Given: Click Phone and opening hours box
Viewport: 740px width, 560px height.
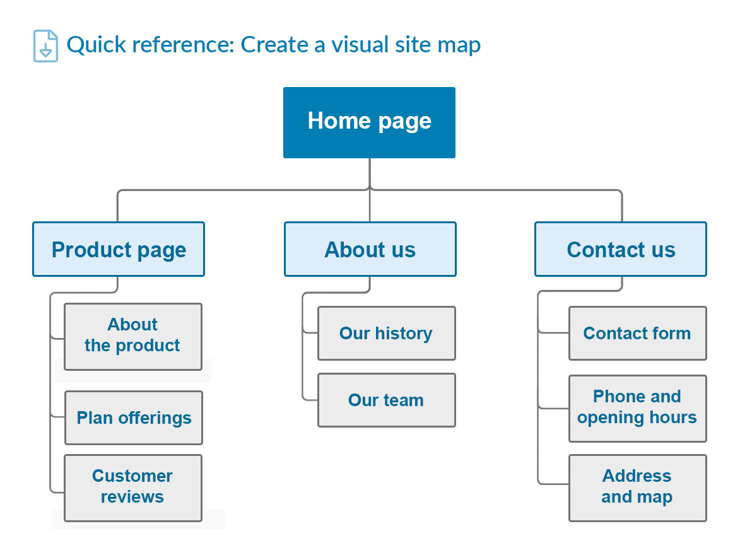Looking at the screenshot, I should [x=637, y=408].
